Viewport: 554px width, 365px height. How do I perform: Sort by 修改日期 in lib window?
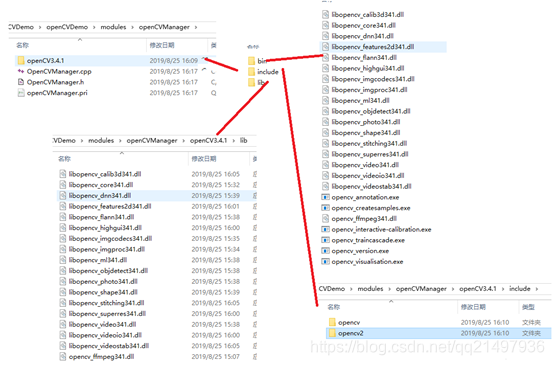pyautogui.click(x=204, y=159)
